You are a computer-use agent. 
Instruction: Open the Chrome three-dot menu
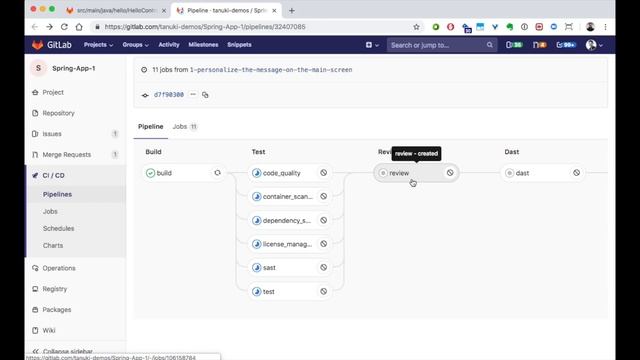[x=606, y=27]
